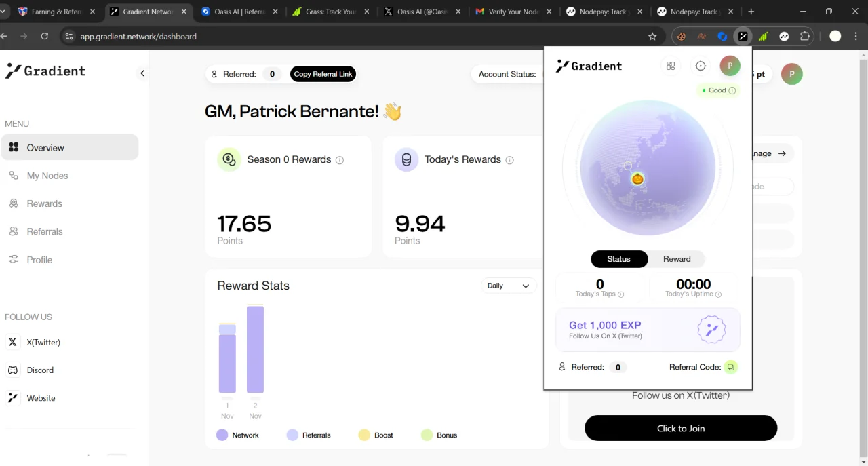Screen dimensions: 868x466
Task: Open the blue Oasis AI extension icon
Action: click(x=722, y=37)
